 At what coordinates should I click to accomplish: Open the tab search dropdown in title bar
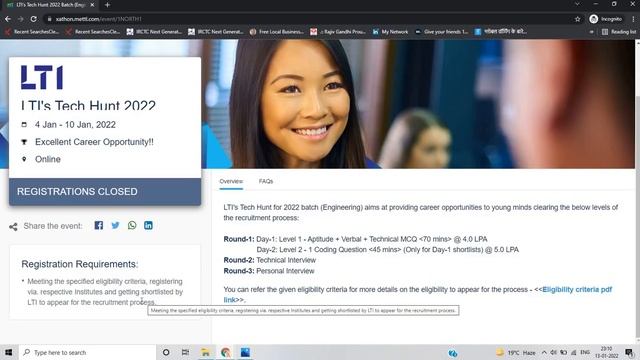(x=577, y=4)
